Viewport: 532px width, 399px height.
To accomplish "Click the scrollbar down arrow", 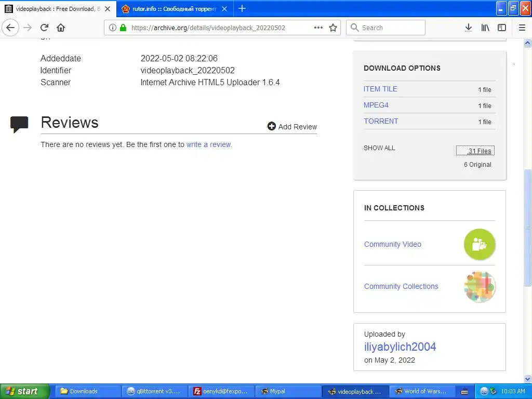I will click(x=528, y=379).
